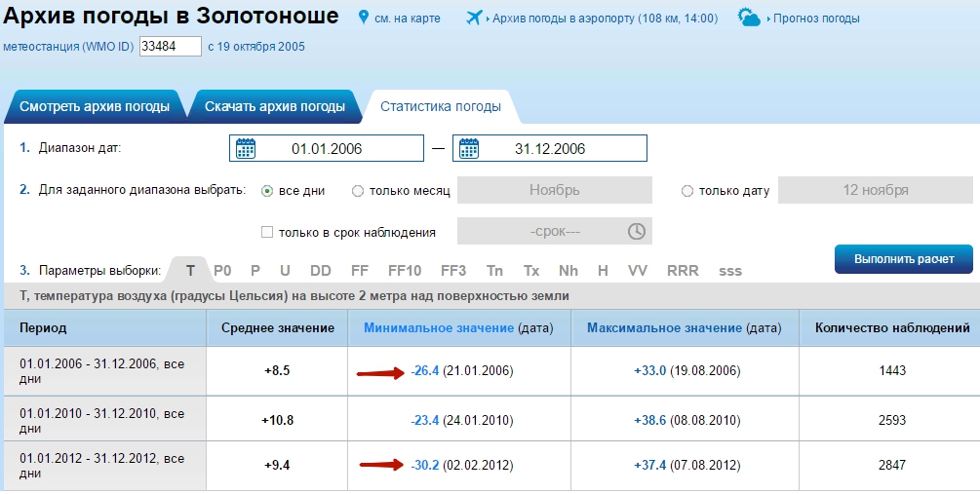This screenshot has width=980, height=494.
Task: Click 'метеостанция (WMO ID)' link
Action: click(69, 46)
